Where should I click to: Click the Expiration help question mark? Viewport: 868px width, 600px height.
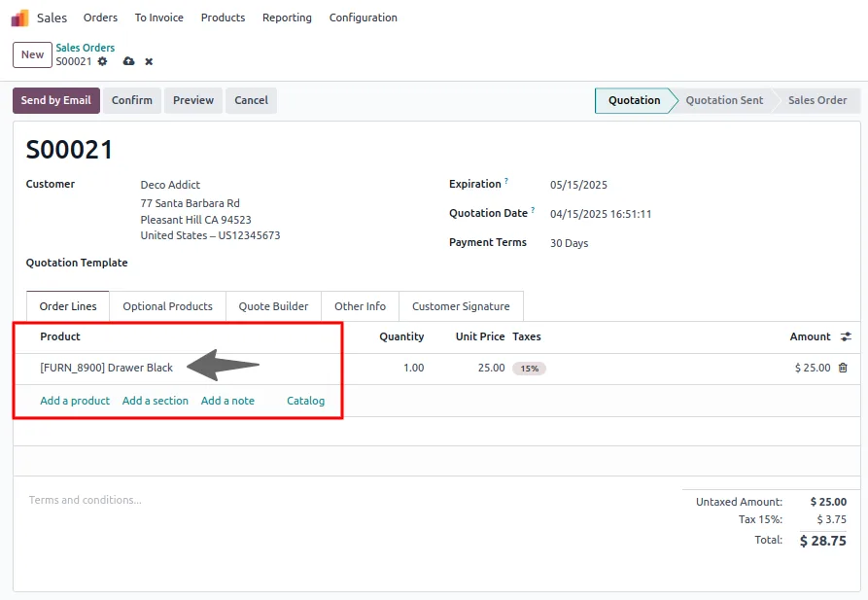pyautogui.click(x=506, y=181)
